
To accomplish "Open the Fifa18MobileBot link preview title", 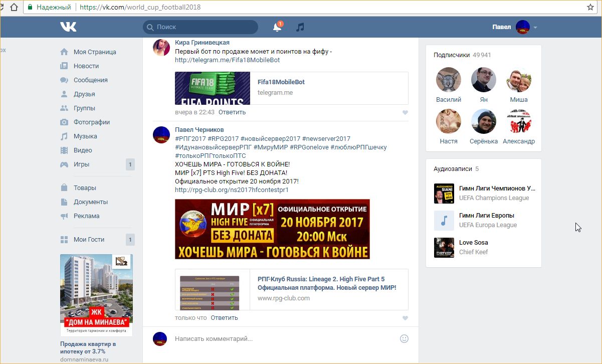I will pyautogui.click(x=281, y=82).
